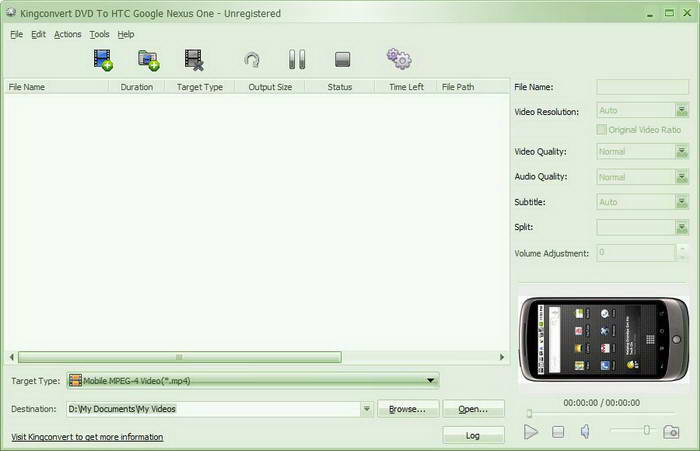Open the Destination path dropdown arrow
700x451 pixels.
point(367,409)
